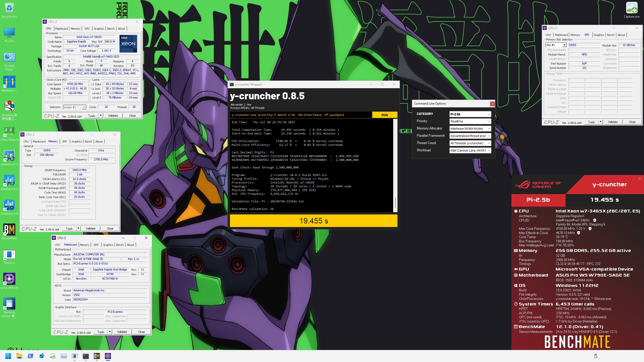Launch Geekbench 6 from the desktop

[9, 207]
